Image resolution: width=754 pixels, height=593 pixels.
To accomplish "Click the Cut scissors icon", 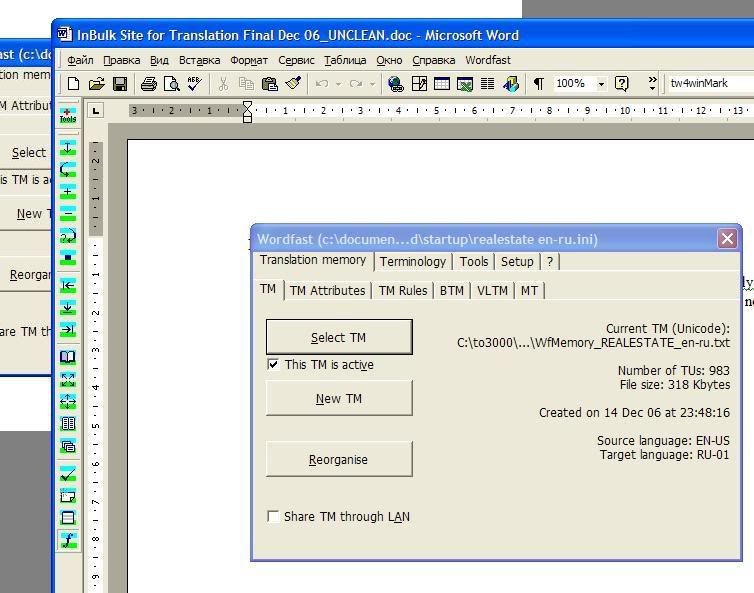I will [x=223, y=84].
